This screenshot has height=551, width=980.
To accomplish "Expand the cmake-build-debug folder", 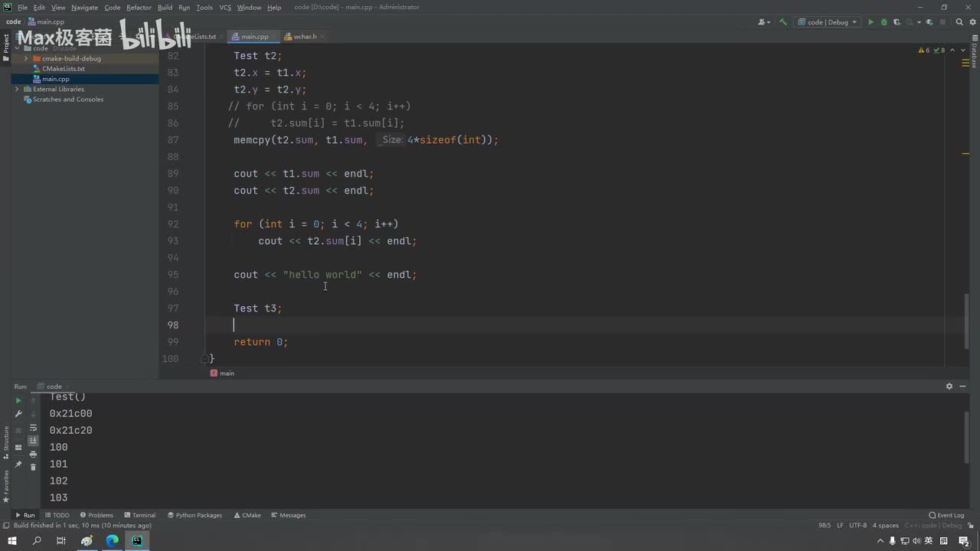I will coord(26,58).
